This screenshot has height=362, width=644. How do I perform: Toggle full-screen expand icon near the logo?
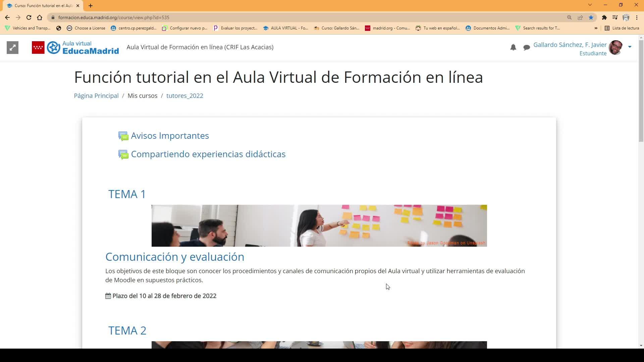[x=12, y=48]
